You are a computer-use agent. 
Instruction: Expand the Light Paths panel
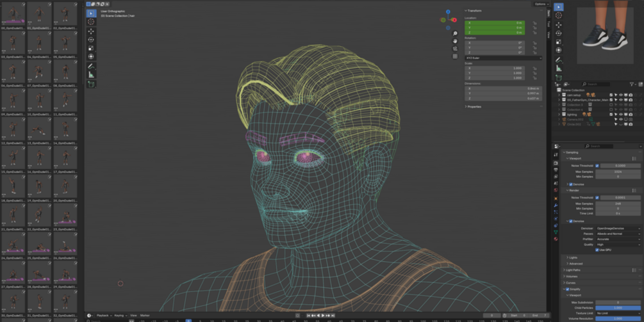pos(574,270)
